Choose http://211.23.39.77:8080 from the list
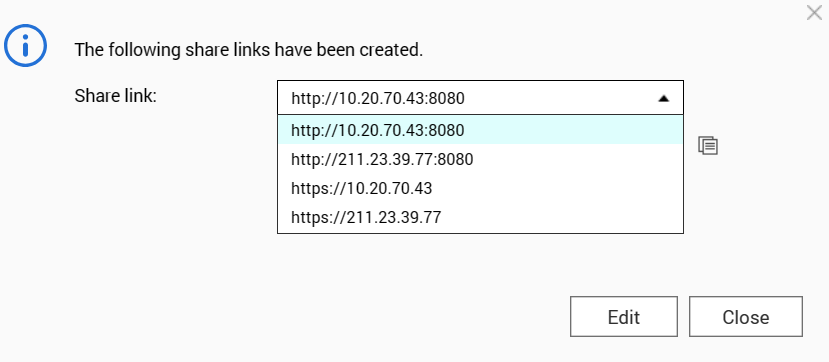Viewport: 829px width, 362px height. (480, 159)
